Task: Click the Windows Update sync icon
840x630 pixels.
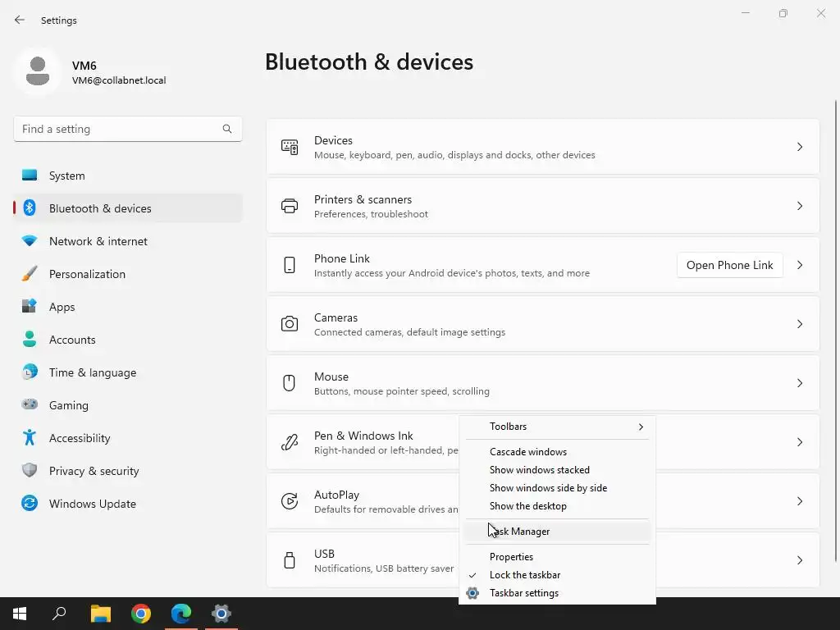Action: [x=30, y=503]
